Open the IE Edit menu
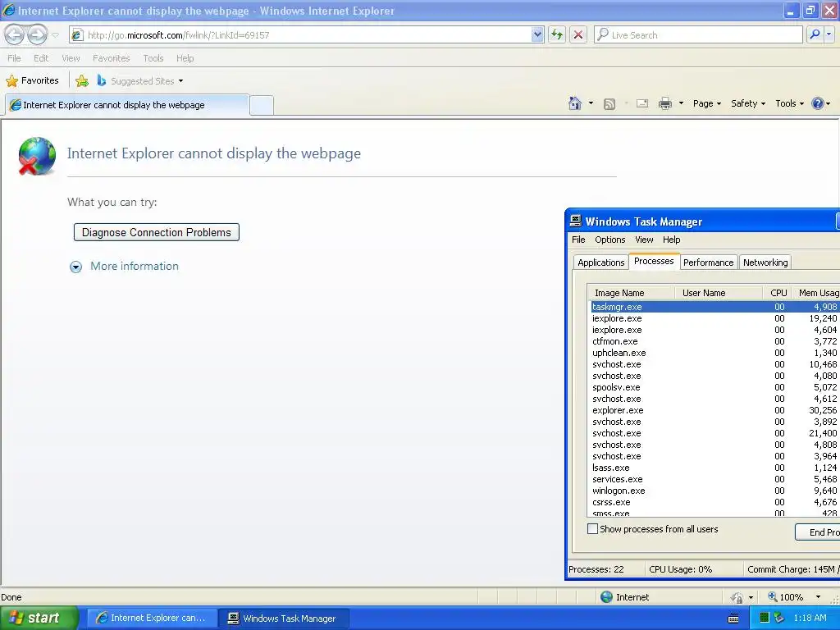Viewport: 840px width, 630px height. 41,58
